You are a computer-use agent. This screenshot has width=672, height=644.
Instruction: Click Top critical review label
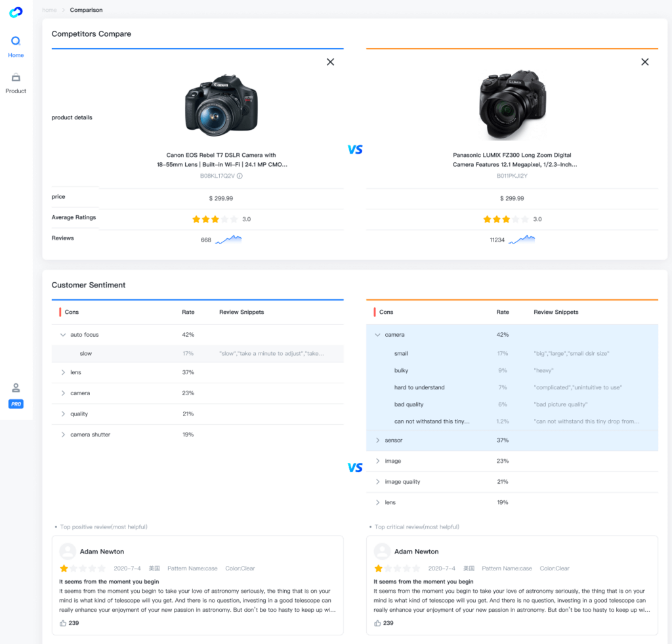(417, 527)
